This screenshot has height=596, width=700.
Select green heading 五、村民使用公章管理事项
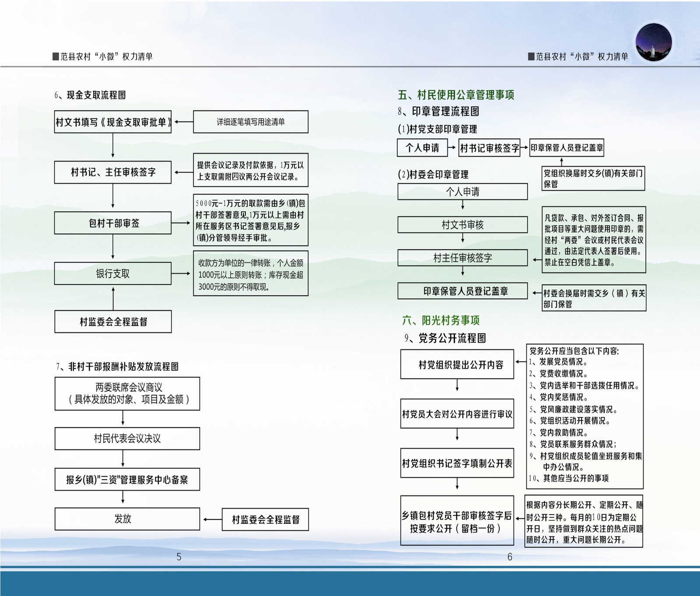[x=456, y=94]
